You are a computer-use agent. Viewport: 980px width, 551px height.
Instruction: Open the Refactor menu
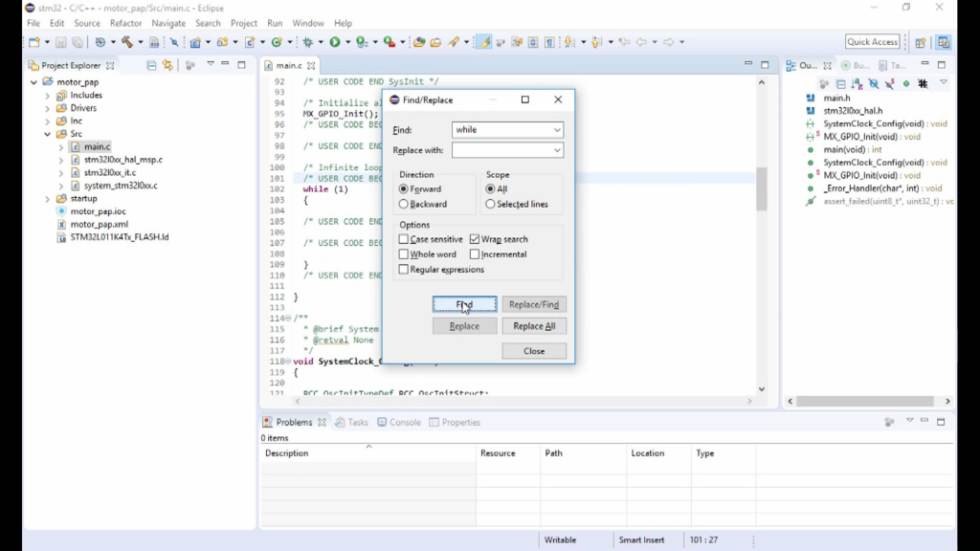125,23
